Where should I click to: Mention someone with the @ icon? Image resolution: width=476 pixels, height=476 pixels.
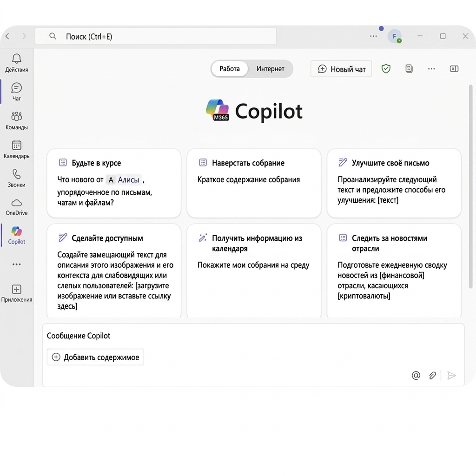point(416,376)
